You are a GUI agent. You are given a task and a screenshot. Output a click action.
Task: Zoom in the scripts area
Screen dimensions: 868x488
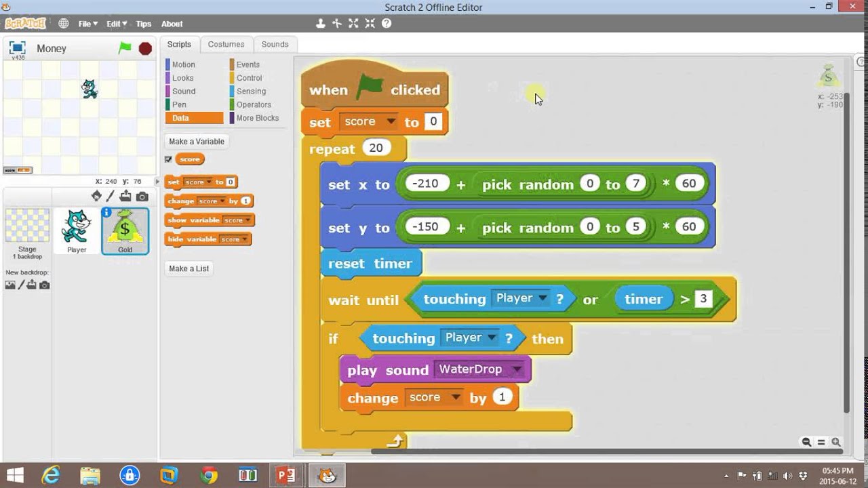836,442
